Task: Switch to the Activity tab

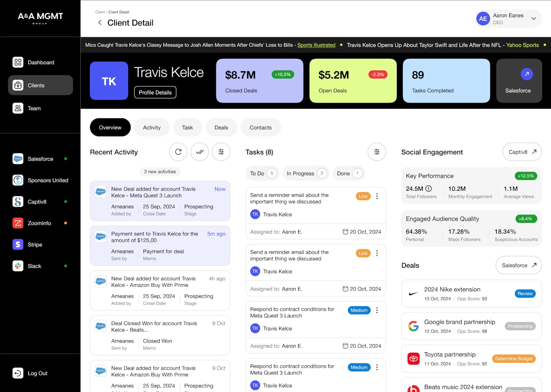Action: click(152, 127)
